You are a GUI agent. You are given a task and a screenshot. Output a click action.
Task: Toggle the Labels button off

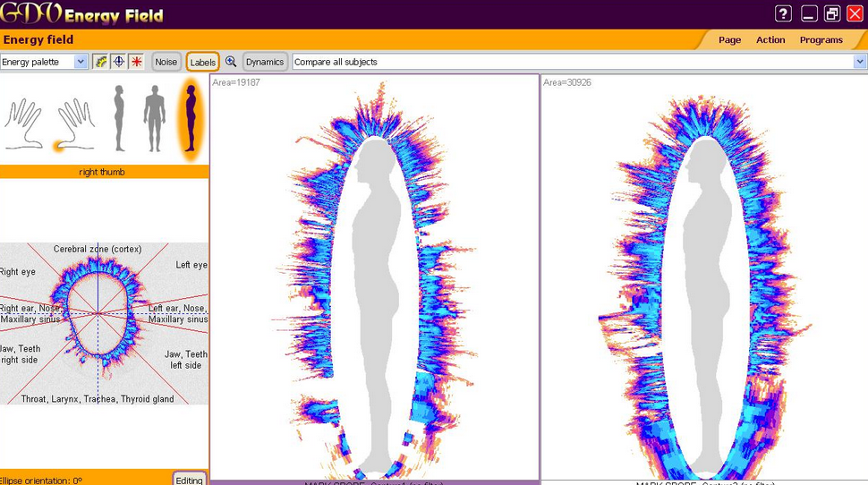click(x=203, y=62)
